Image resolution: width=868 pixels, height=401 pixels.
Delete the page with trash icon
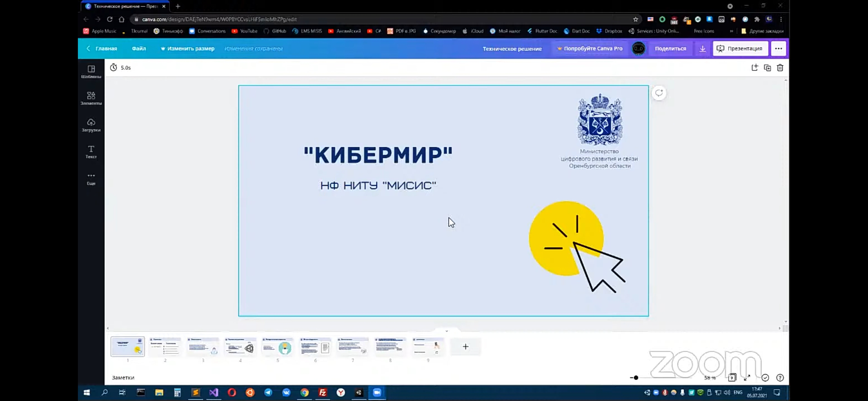pyautogui.click(x=780, y=68)
